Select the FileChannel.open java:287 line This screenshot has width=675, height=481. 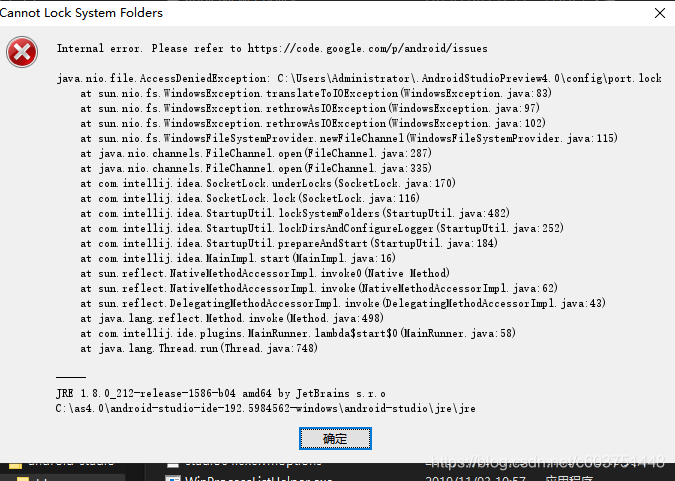(256, 153)
